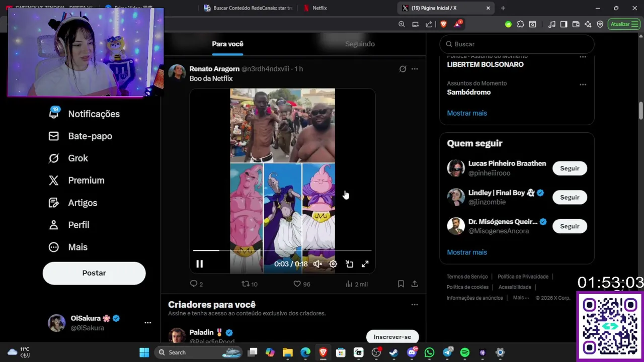This screenshot has height=362, width=644.
Task: Open Política de Privacidade link
Action: (x=523, y=277)
